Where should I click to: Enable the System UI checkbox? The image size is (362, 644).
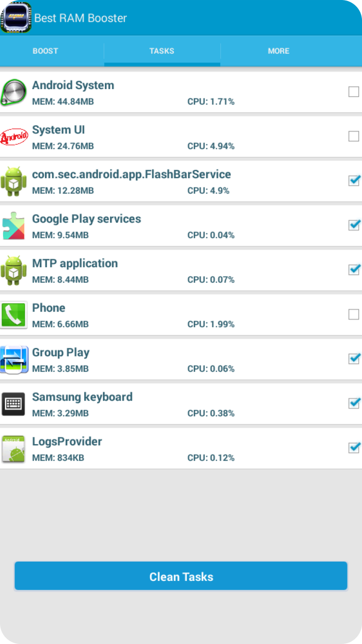(x=354, y=137)
